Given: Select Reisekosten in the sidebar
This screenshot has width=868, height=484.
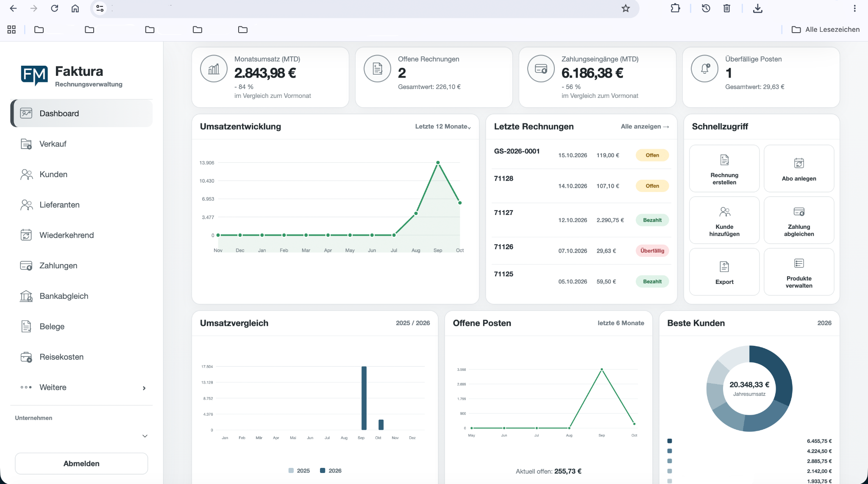Looking at the screenshot, I should coord(81,357).
